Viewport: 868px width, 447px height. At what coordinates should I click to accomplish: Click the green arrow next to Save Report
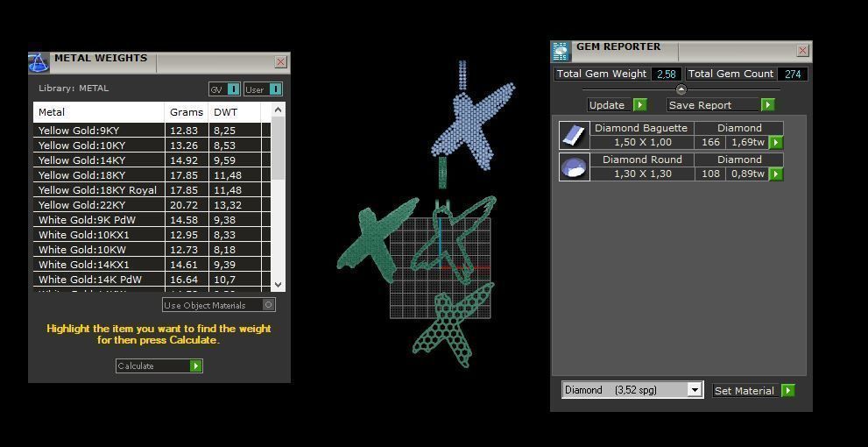coord(767,104)
